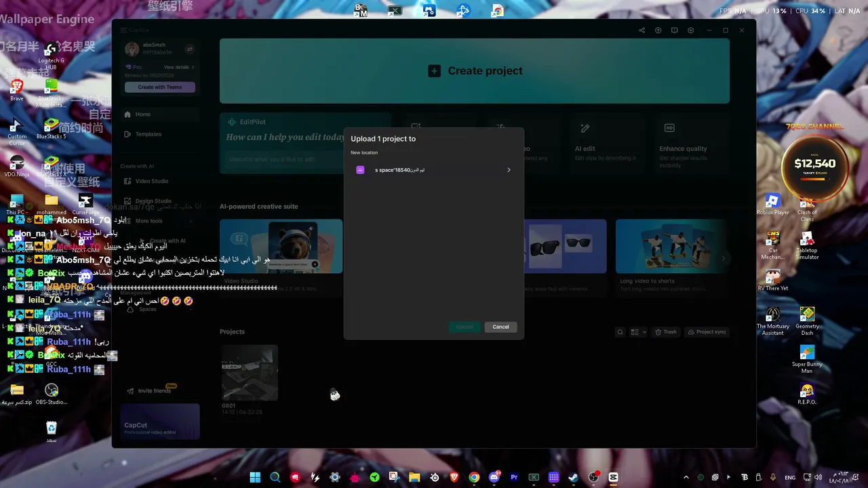Image resolution: width=868 pixels, height=488 pixels.
Task: Click the ENG language indicator
Action: coord(790,477)
